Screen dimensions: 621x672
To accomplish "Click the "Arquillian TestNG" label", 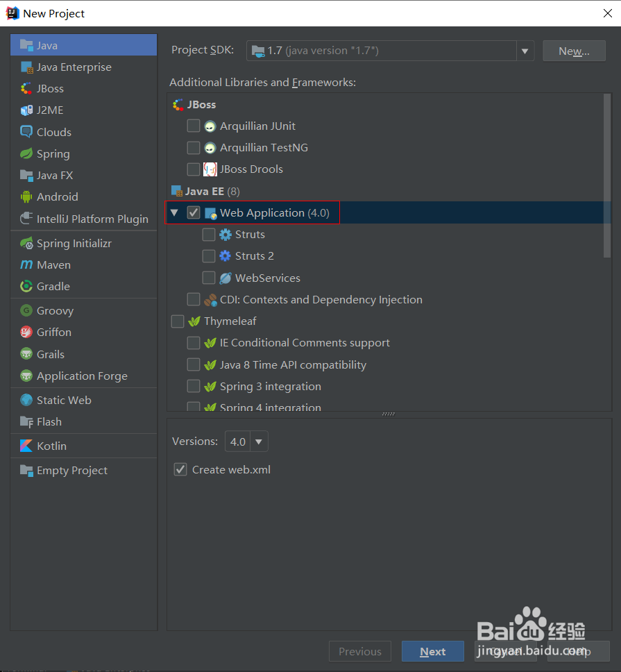I will (264, 147).
